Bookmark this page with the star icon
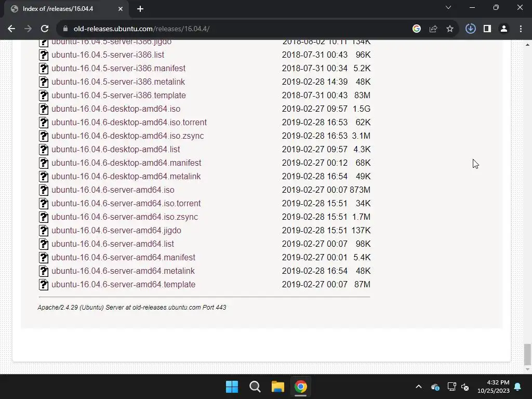 [x=450, y=29]
